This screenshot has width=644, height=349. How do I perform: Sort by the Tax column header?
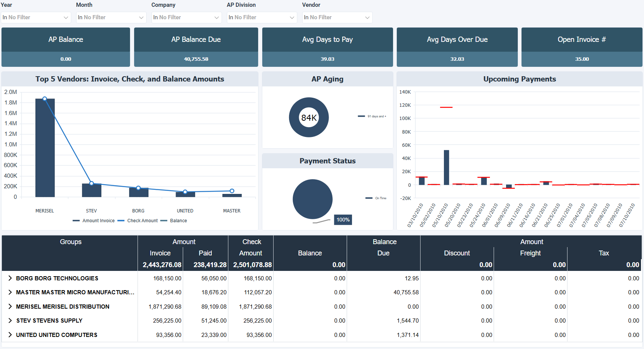(604, 253)
